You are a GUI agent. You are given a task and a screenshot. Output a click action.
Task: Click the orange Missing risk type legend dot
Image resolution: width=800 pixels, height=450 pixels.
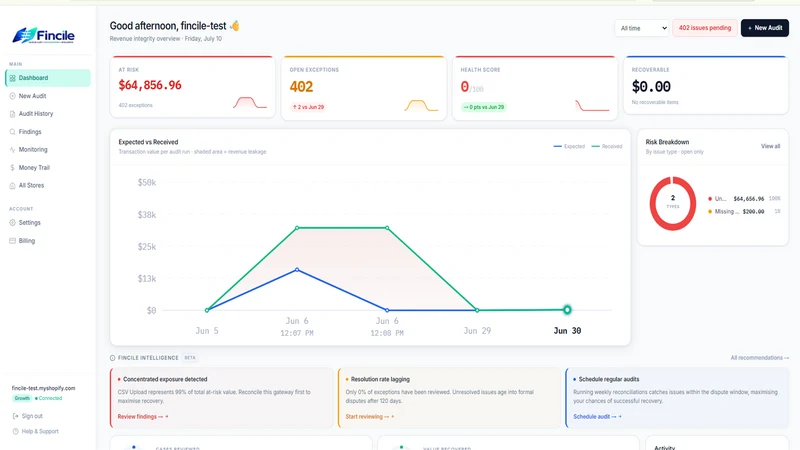pyautogui.click(x=710, y=211)
